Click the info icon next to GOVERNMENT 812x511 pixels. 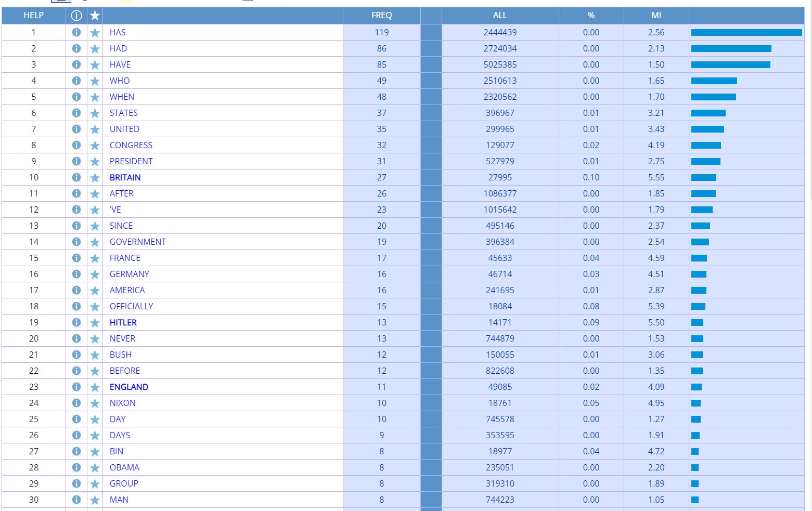76,242
